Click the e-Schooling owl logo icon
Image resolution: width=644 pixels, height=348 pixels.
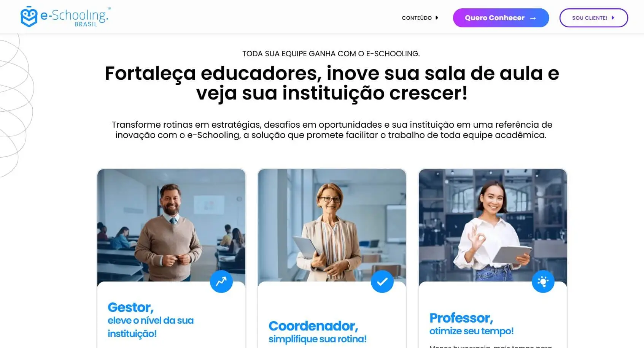pyautogui.click(x=29, y=17)
